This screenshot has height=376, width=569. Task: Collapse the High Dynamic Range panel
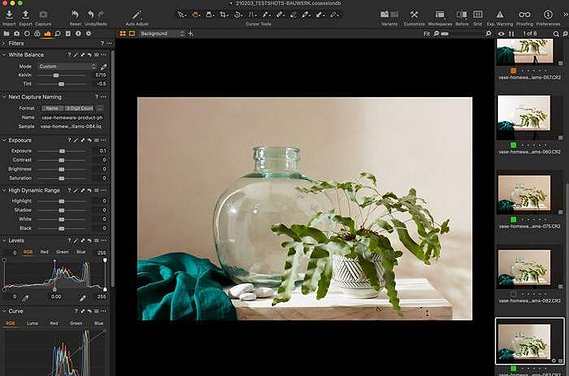coord(4,190)
